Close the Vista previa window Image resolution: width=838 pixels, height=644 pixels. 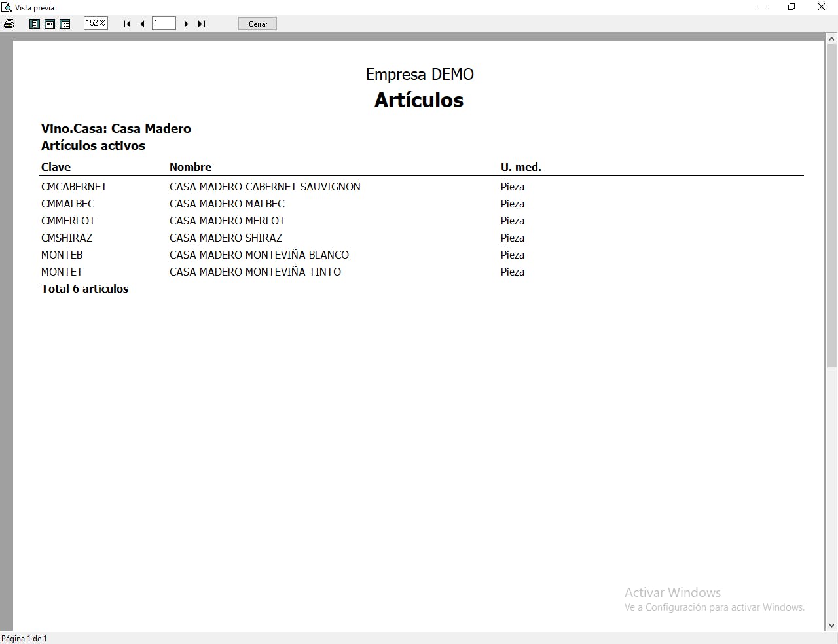tap(822, 7)
